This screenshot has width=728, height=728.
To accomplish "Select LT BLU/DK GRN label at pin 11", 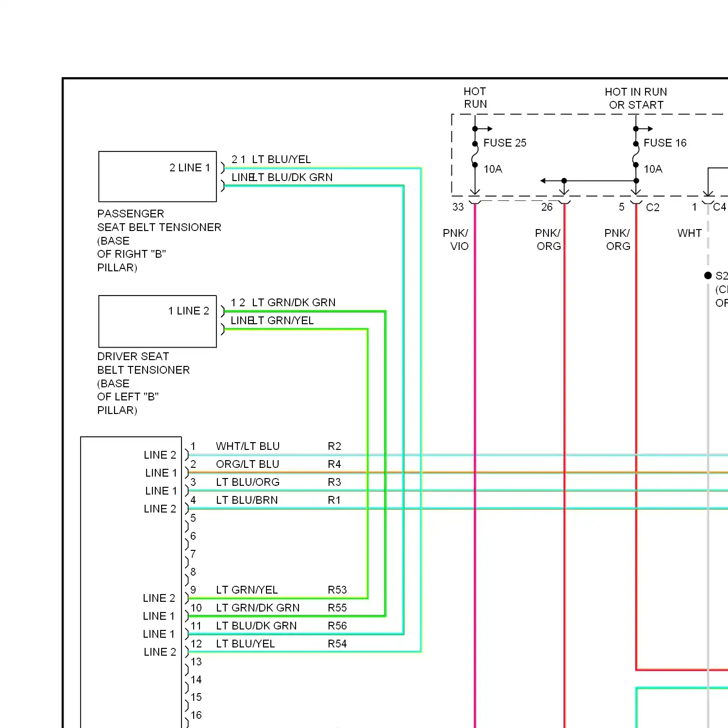I will point(256,626).
